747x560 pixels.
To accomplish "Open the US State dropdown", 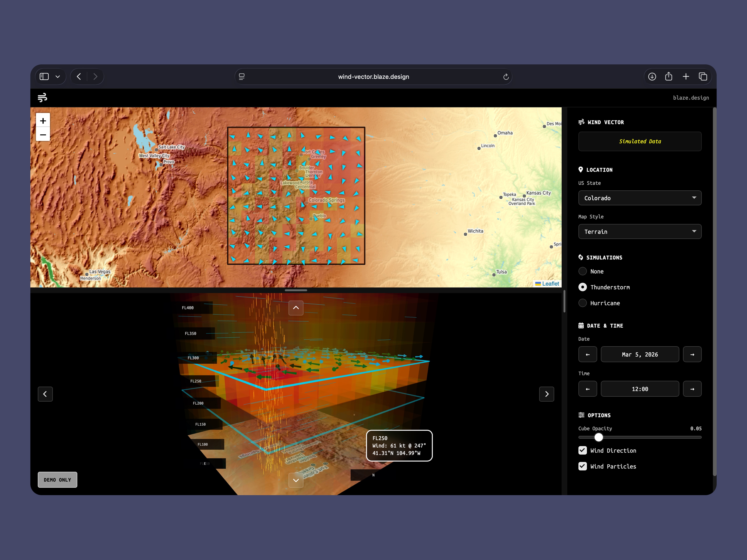I will click(x=640, y=198).
